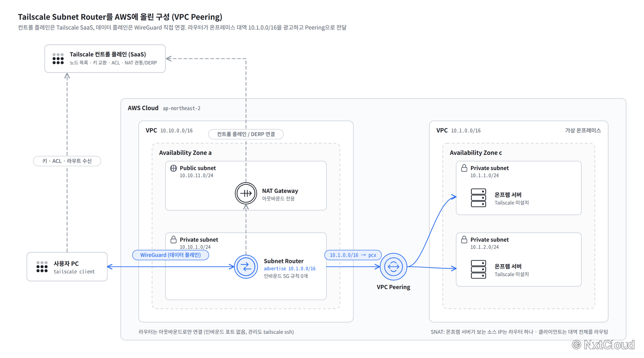Click the 'VPC 10.1.0.0/16' label
This screenshot has height=358, width=644.
click(458, 130)
